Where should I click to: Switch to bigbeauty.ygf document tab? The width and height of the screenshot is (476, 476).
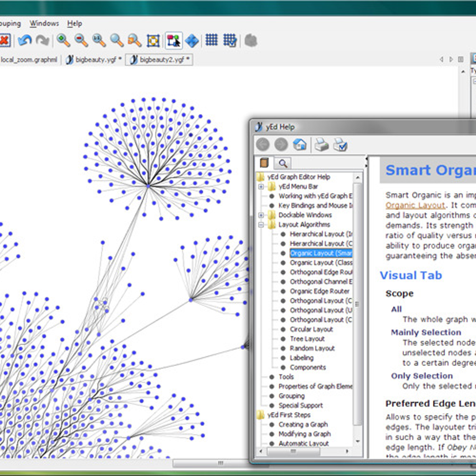tap(94, 59)
